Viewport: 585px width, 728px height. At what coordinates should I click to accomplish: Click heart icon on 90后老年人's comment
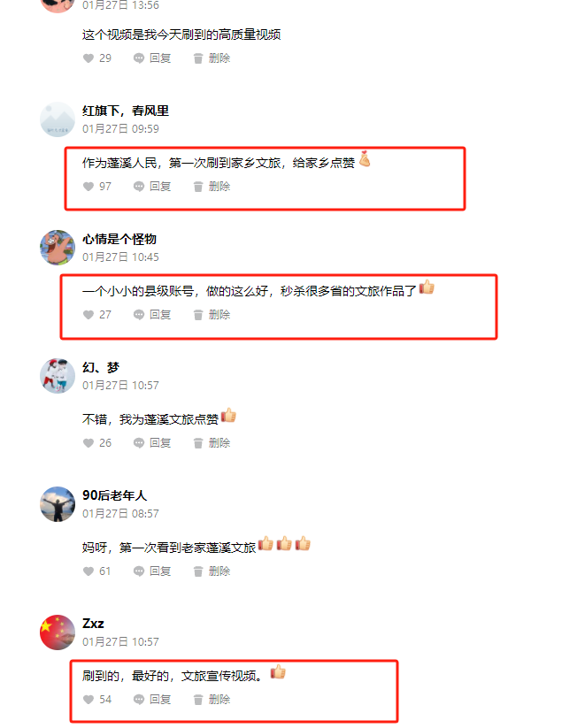(89, 571)
